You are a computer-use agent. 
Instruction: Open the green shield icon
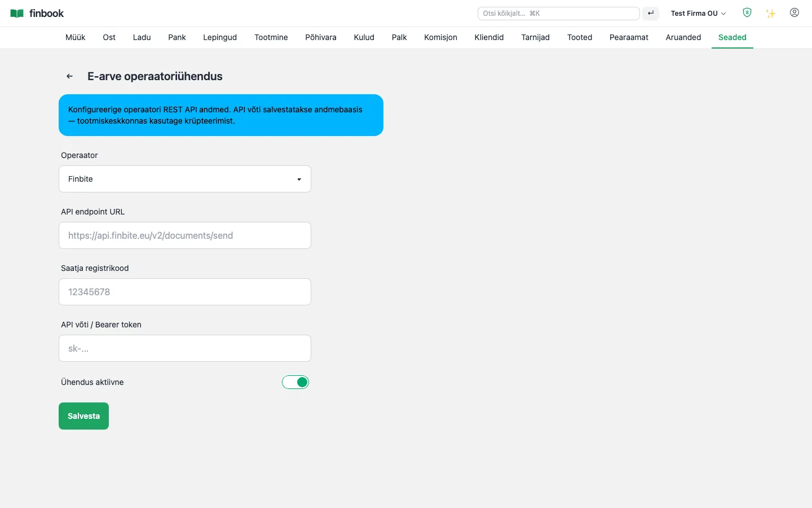click(747, 13)
